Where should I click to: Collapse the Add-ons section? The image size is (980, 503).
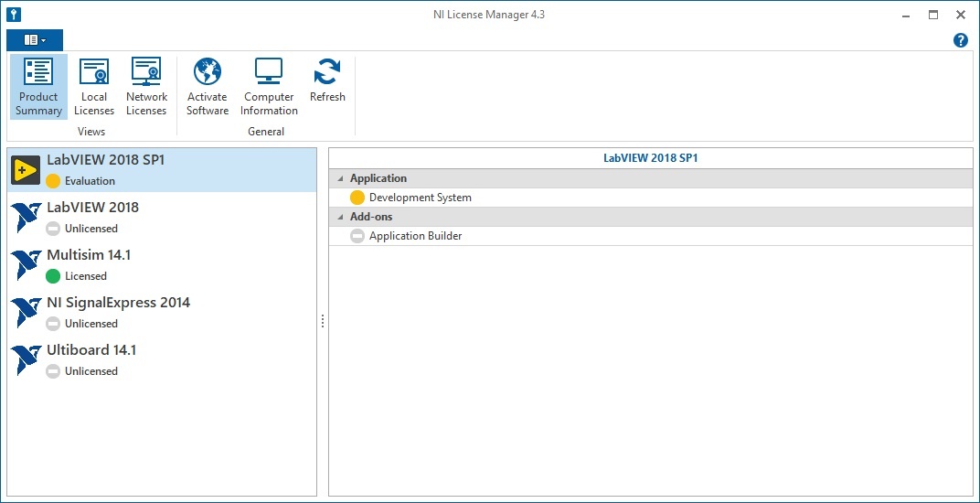(x=341, y=217)
